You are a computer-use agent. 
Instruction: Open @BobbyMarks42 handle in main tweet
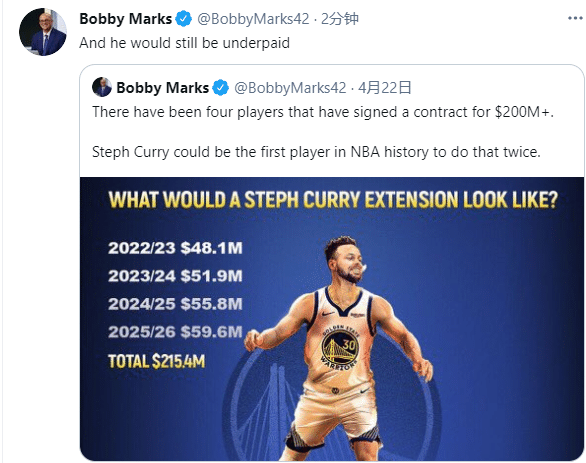pos(253,19)
